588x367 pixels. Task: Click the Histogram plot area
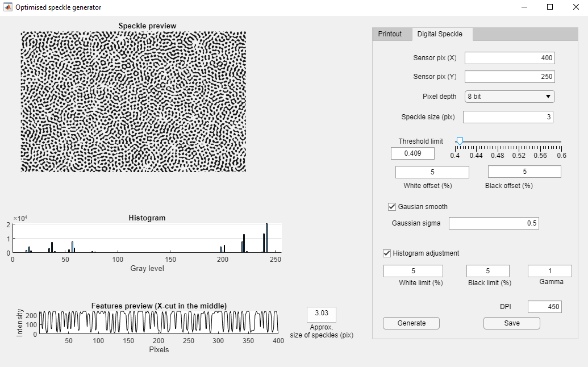147,239
